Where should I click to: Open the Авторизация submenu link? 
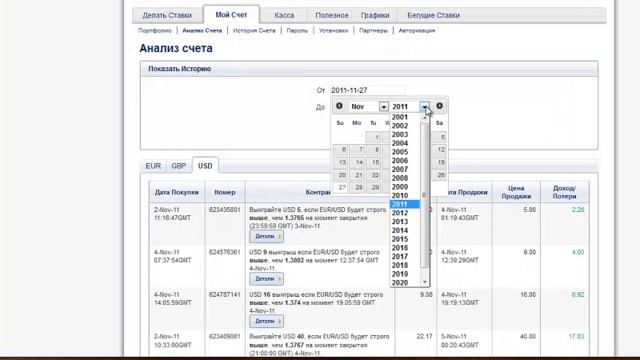[x=417, y=31]
